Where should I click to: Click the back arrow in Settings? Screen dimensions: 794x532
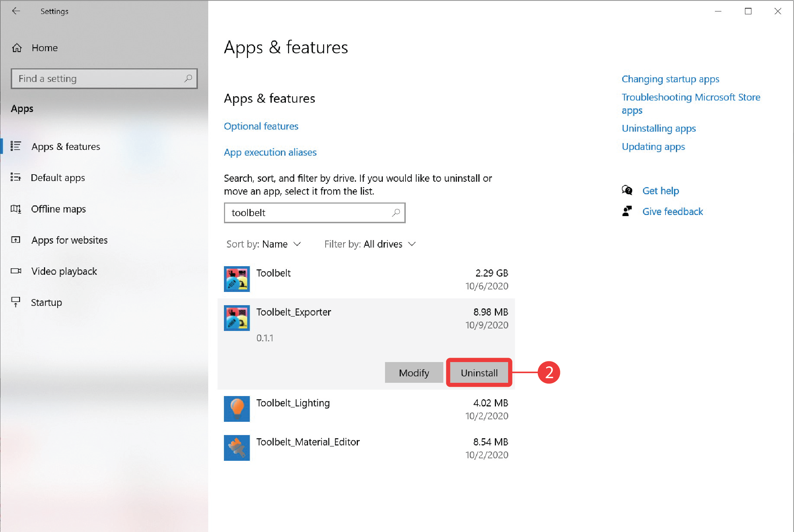point(16,11)
